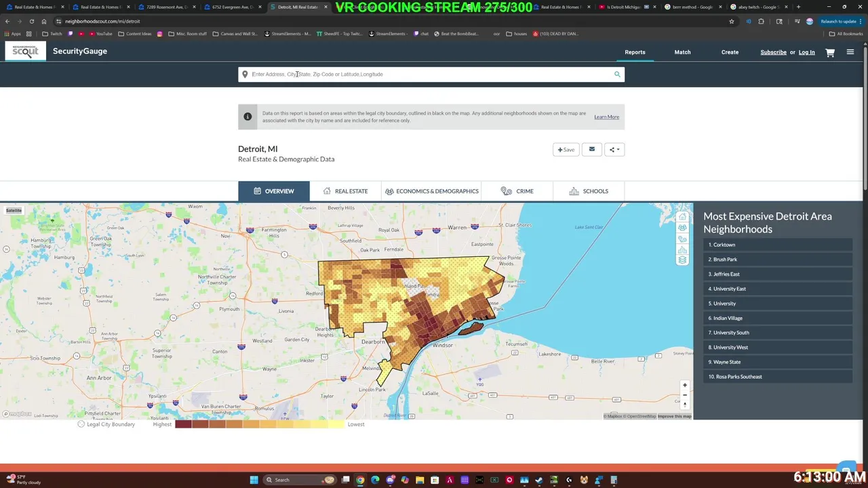Select Rosa Parks Southeast in the list

coord(778,377)
